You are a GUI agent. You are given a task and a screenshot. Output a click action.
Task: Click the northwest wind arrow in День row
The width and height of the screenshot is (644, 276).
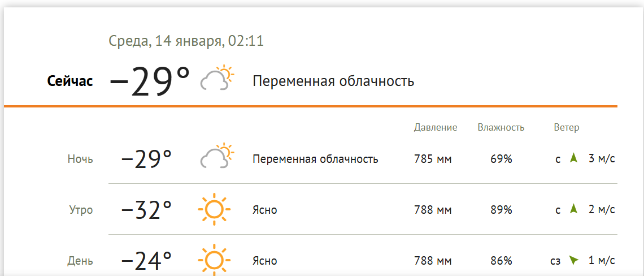pos(574,260)
